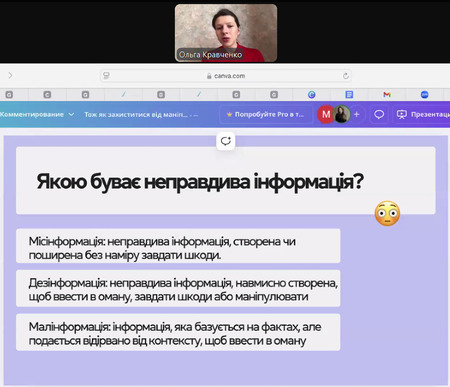The height and width of the screenshot is (387, 450).
Task: Select the Дезінформація definition text box
Action: [x=178, y=288]
